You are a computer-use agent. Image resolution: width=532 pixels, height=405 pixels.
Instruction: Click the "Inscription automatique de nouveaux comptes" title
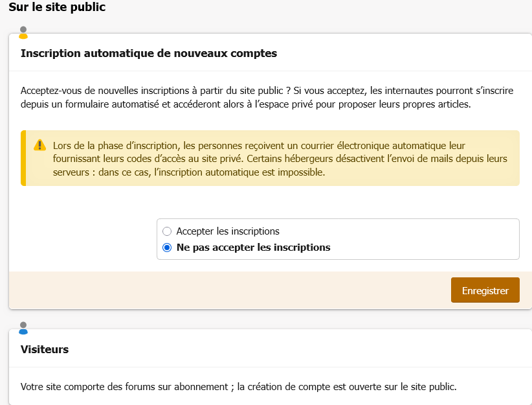point(149,53)
